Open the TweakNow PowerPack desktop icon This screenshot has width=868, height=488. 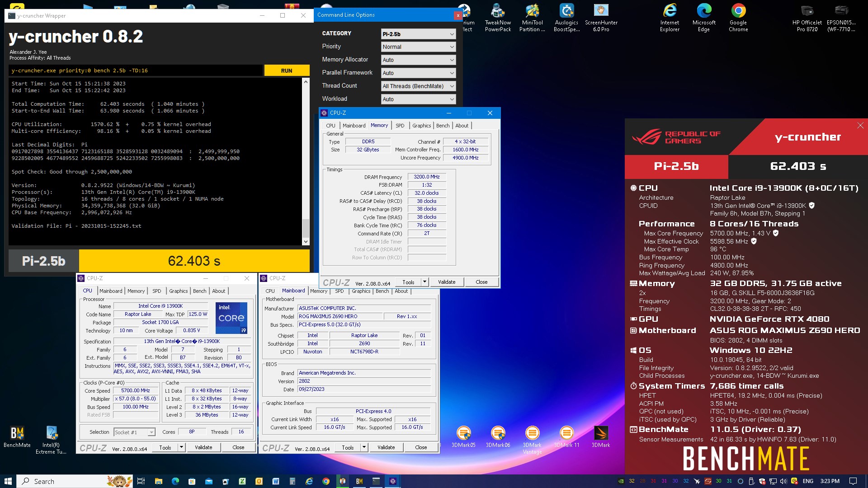coord(498,18)
